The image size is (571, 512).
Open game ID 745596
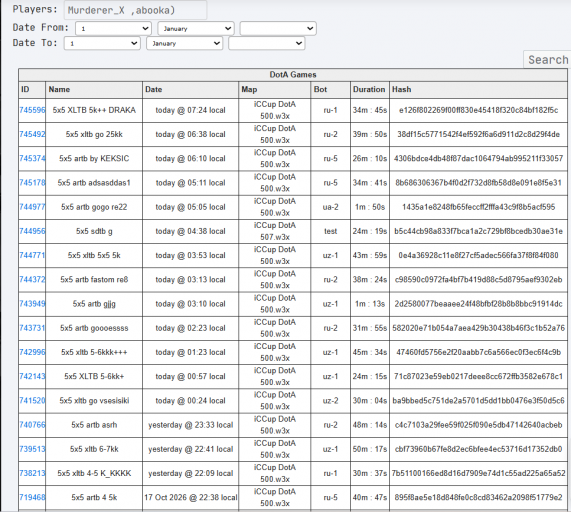(x=32, y=110)
